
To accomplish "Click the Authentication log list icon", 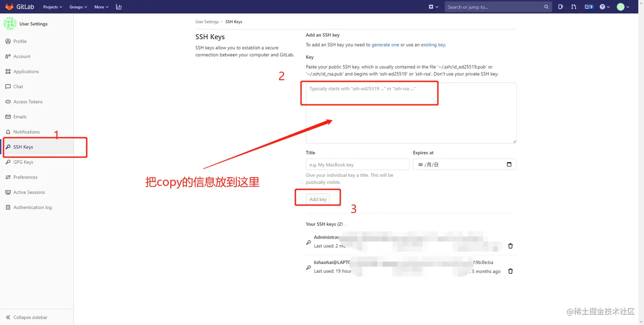I will [x=8, y=207].
